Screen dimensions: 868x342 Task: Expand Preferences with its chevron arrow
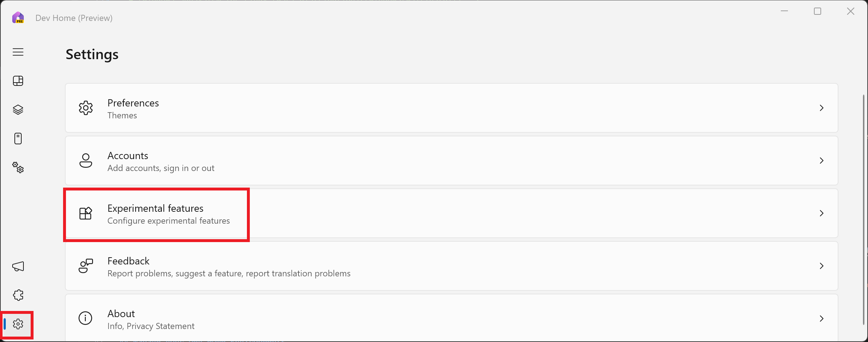(x=821, y=108)
